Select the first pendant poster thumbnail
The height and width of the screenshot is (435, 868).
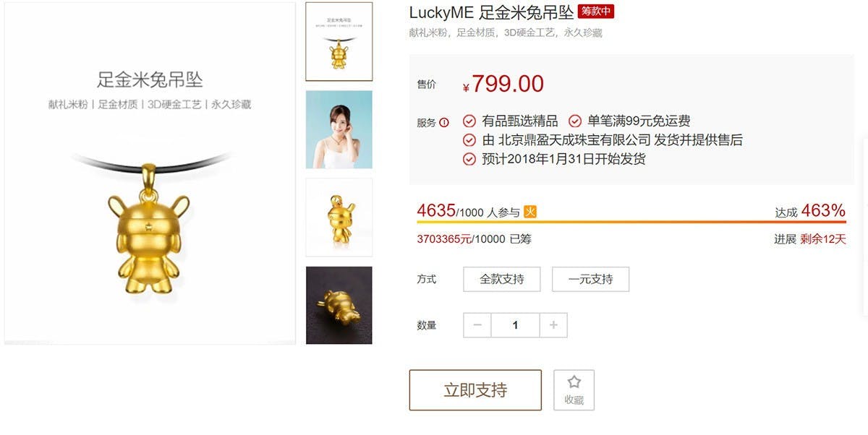pyautogui.click(x=339, y=41)
